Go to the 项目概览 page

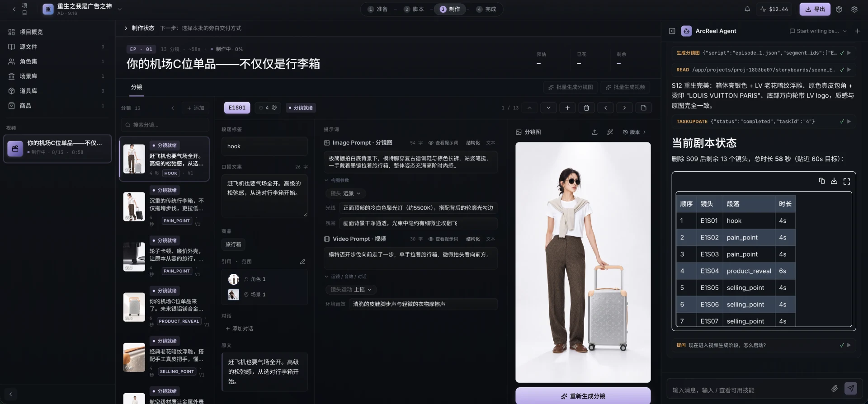pyautogui.click(x=57, y=32)
